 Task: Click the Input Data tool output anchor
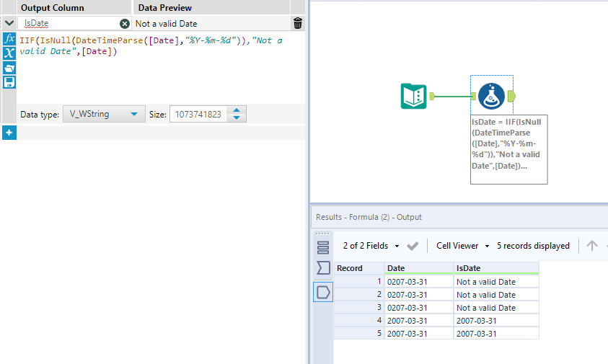(432, 96)
